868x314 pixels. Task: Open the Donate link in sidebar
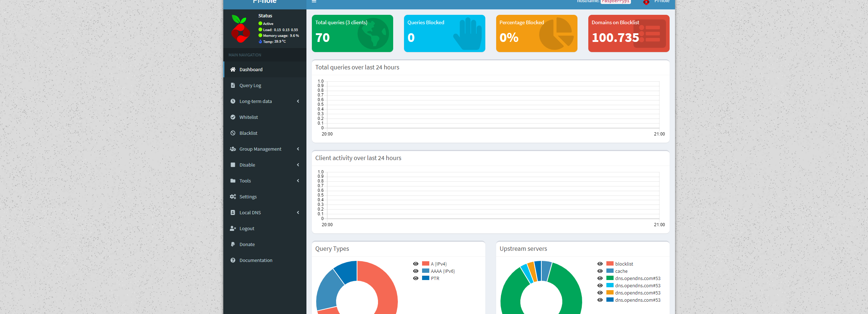point(265,244)
